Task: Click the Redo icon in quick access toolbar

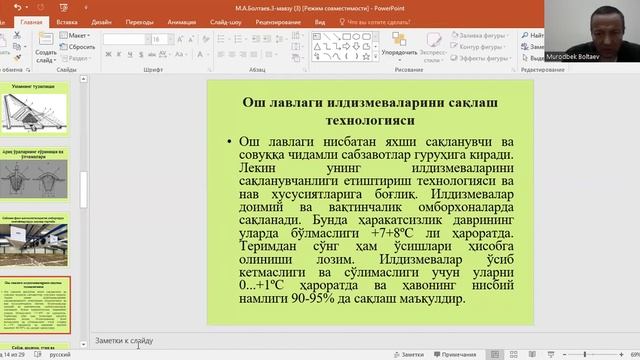Action: [x=40, y=7]
